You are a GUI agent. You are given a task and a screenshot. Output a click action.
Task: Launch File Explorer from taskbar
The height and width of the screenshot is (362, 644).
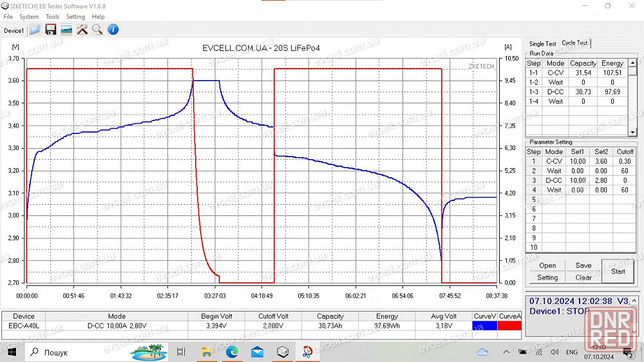tap(206, 352)
